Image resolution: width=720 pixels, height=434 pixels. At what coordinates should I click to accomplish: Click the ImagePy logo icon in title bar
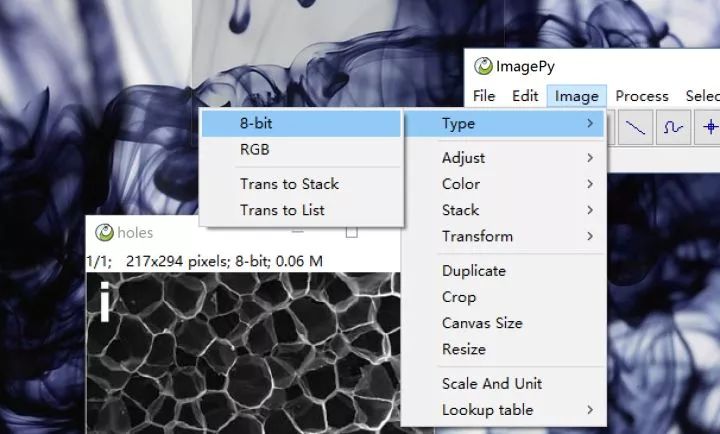[x=483, y=67]
